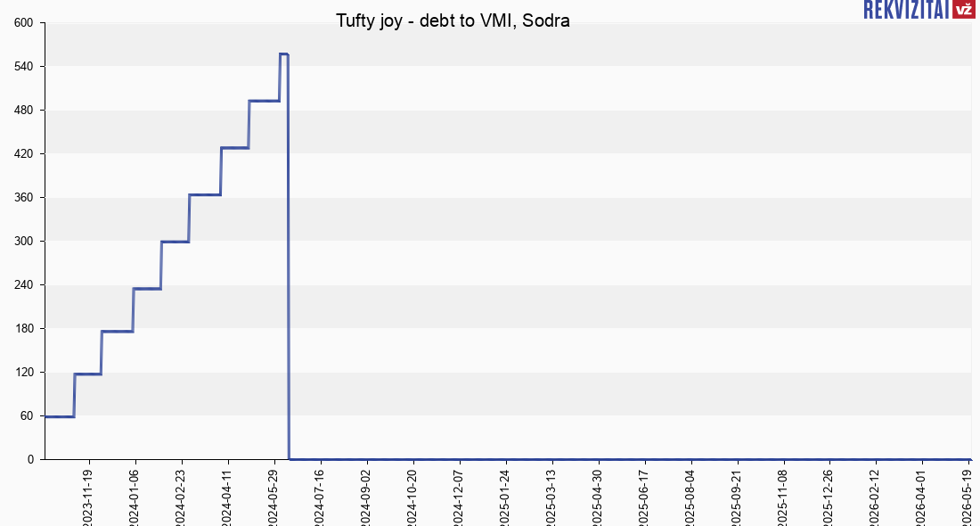
Task: Click the 2024-07-16 date tick label
Action: click(320, 497)
